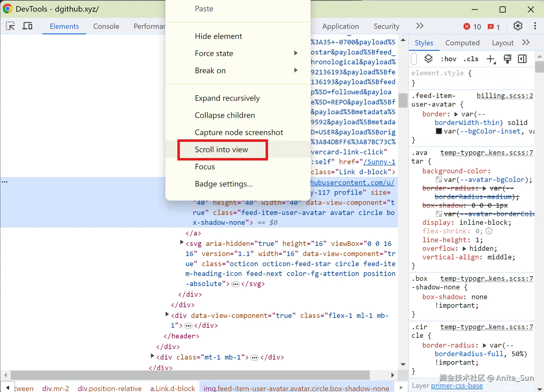Screen dimensions: 544x392
Task: Switch to the Application tab
Action: click(341, 26)
